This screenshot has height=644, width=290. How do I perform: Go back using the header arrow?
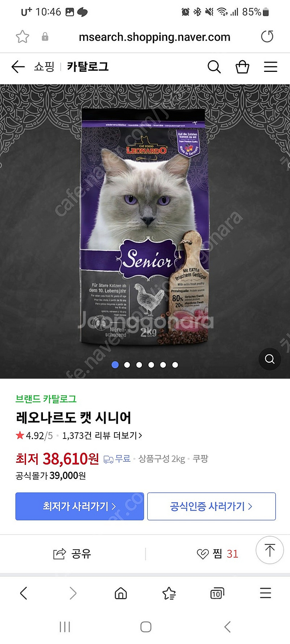[18, 67]
